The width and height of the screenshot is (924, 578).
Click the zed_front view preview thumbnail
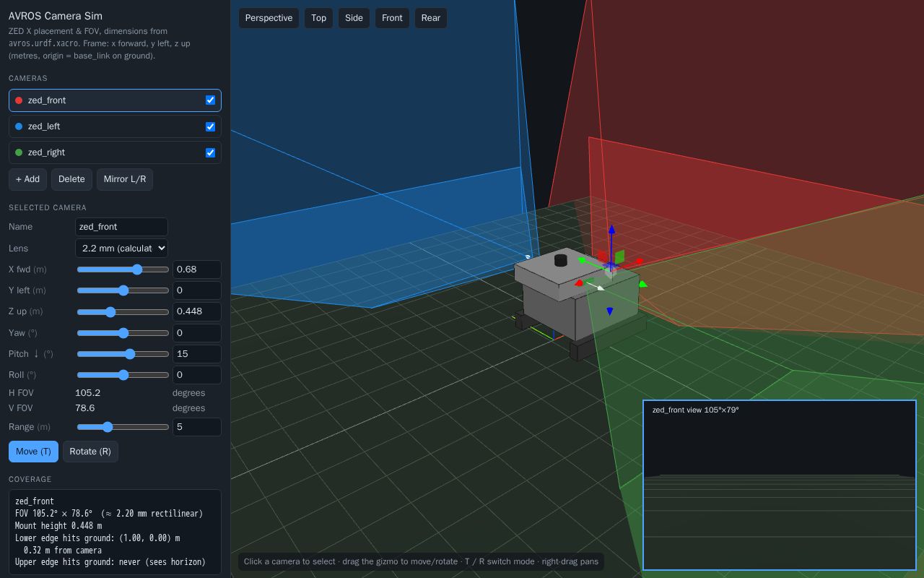pos(780,486)
